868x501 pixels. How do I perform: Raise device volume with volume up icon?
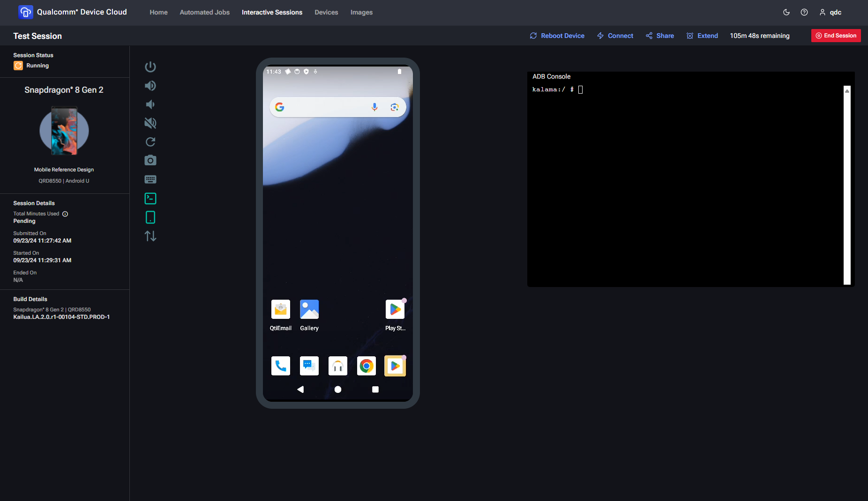pos(150,86)
